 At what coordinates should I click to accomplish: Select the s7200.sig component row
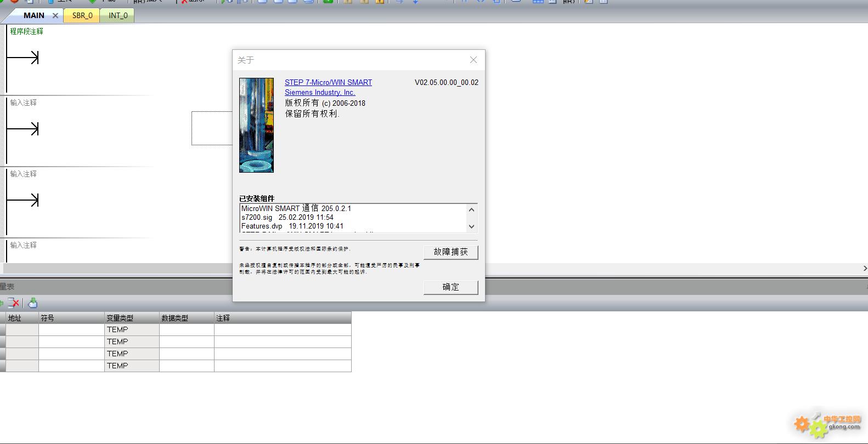tap(288, 217)
